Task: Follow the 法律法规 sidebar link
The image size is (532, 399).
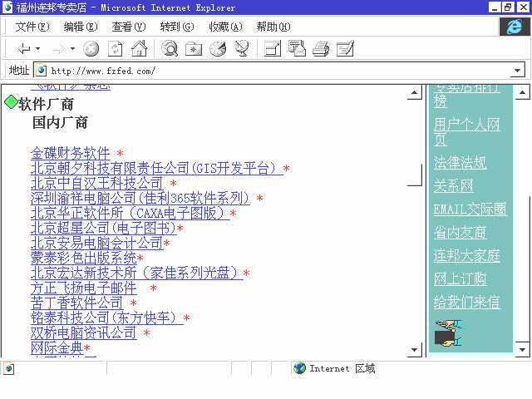Action: click(x=460, y=163)
